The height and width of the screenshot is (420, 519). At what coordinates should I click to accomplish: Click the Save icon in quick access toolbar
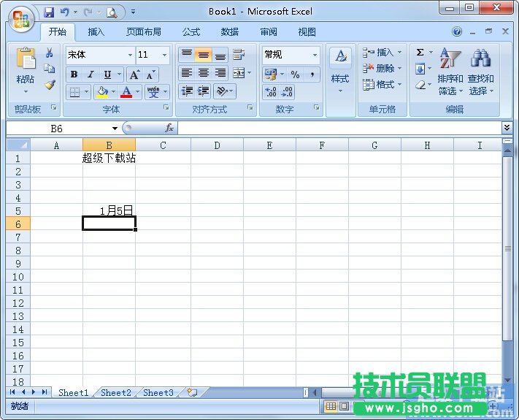(49, 12)
